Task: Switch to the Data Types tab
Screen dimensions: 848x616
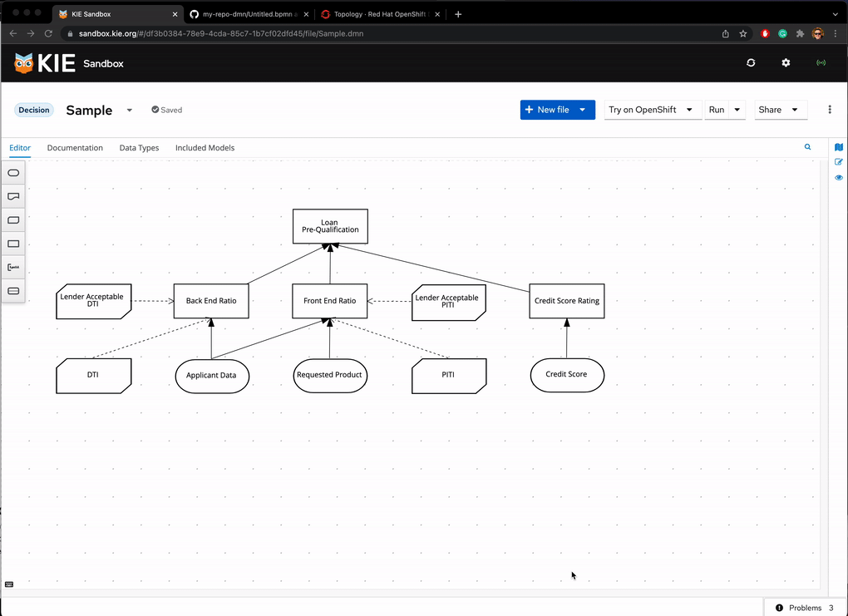Action: click(x=139, y=148)
